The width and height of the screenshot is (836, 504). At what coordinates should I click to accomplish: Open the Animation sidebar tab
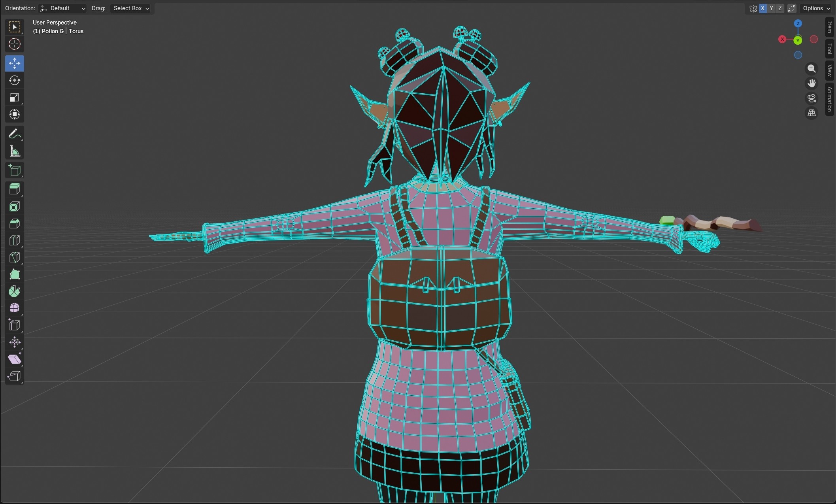click(x=829, y=99)
